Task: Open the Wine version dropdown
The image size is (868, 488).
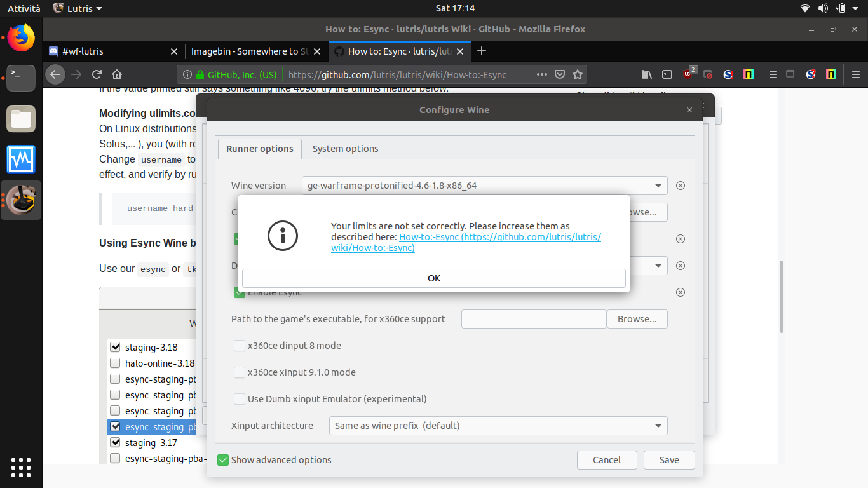Action: point(484,186)
